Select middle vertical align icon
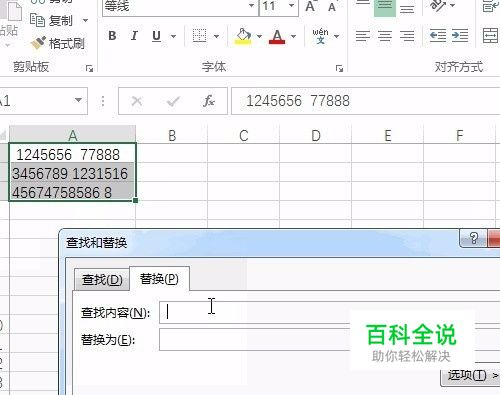 385,7
